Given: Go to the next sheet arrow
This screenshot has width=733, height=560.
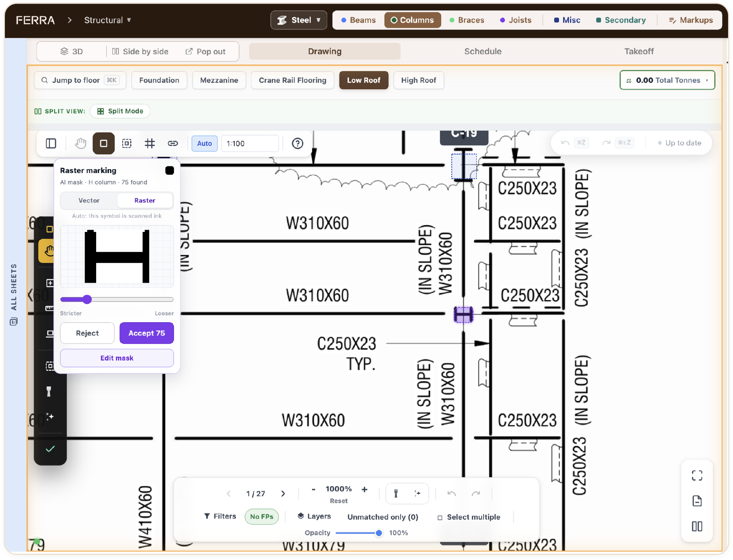Looking at the screenshot, I should 283,494.
